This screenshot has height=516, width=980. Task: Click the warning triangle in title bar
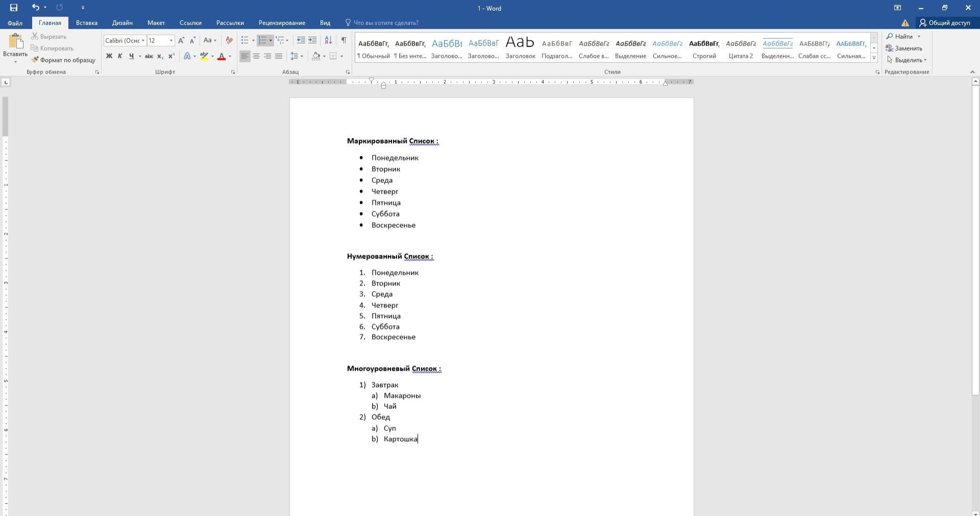pyautogui.click(x=905, y=23)
